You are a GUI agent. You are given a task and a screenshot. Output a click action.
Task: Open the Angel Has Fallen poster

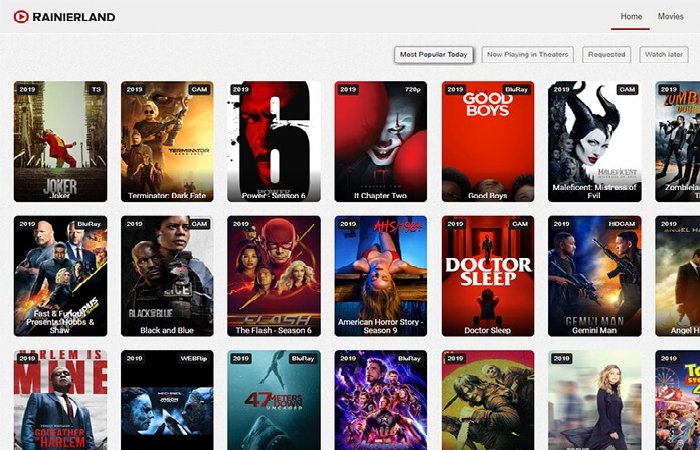[678, 276]
